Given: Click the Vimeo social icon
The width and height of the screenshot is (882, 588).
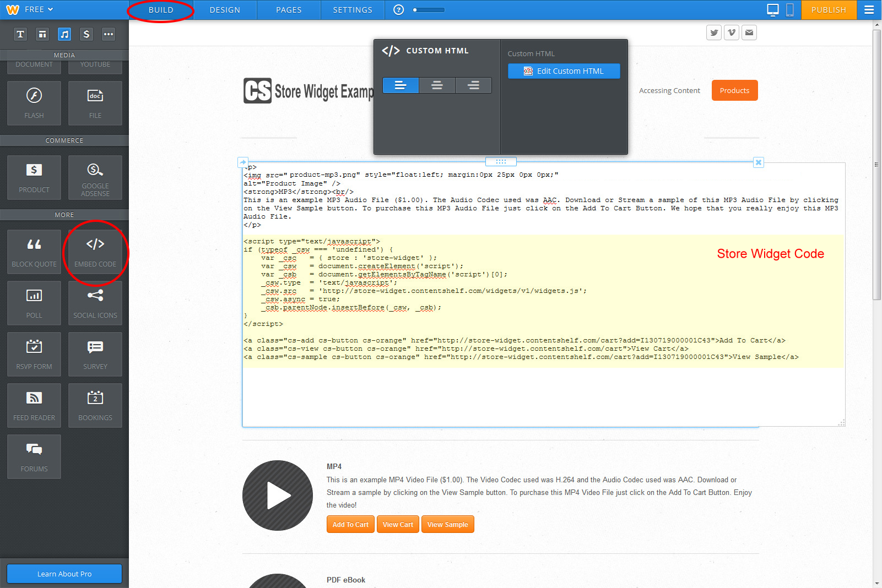Looking at the screenshot, I should click(x=732, y=32).
